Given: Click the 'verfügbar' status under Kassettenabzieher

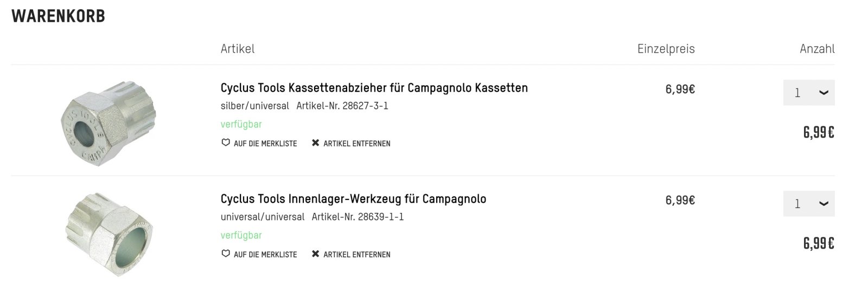Looking at the screenshot, I should pos(241,124).
